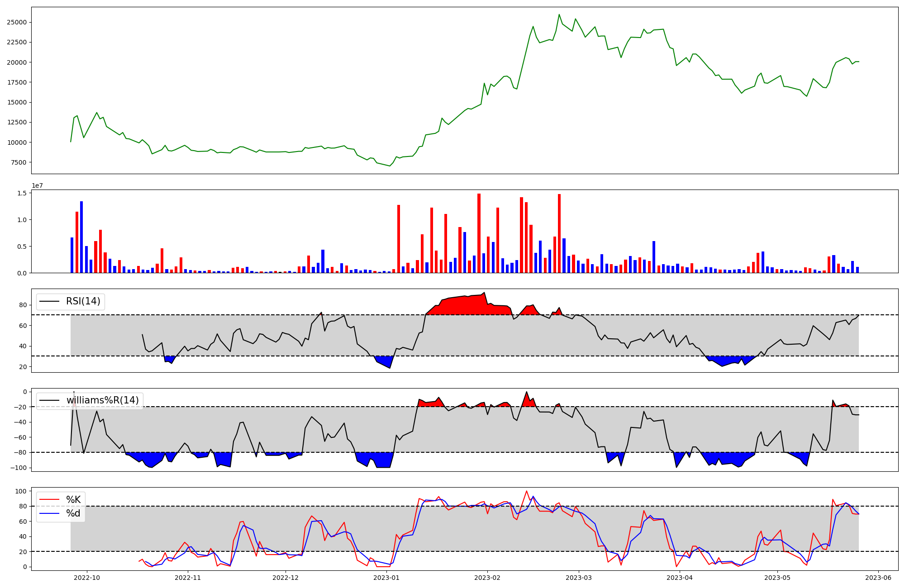Click the 1.5 volume axis tick label
Image resolution: width=905 pixels, height=588 pixels.
click(22, 193)
